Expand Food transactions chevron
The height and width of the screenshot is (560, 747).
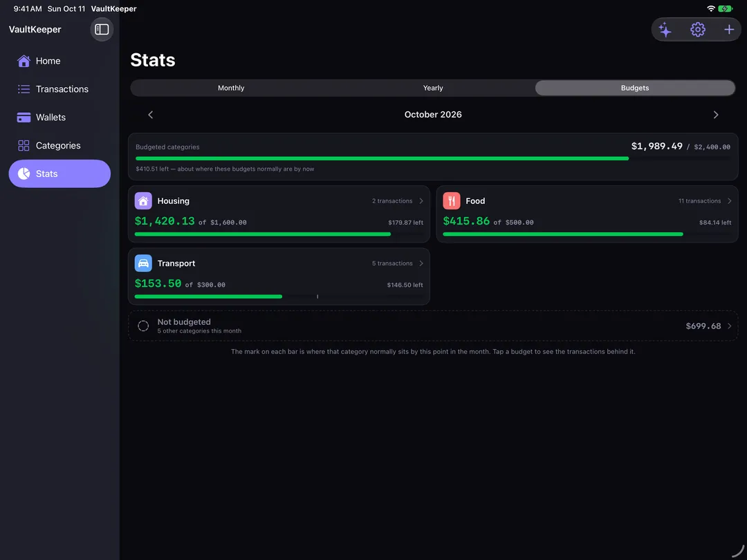coord(730,201)
